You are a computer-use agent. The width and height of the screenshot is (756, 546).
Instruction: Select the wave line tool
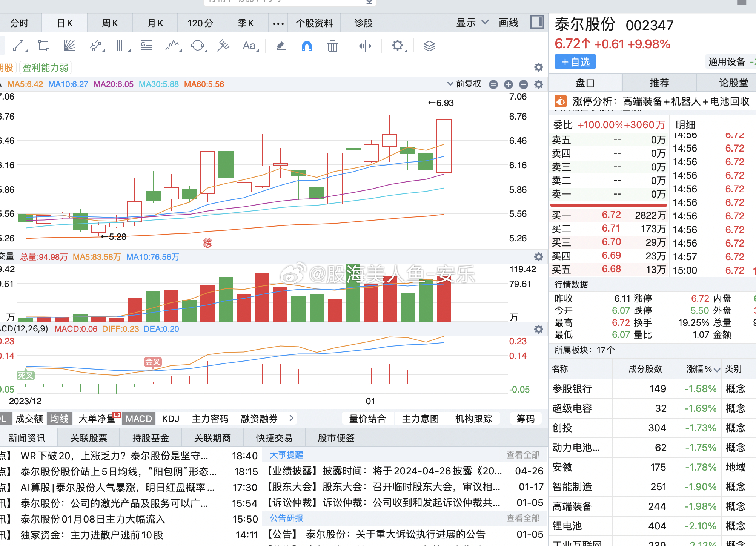tap(173, 46)
